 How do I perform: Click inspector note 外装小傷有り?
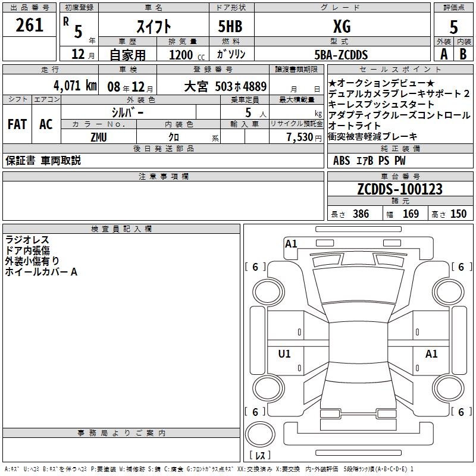coord(32,261)
